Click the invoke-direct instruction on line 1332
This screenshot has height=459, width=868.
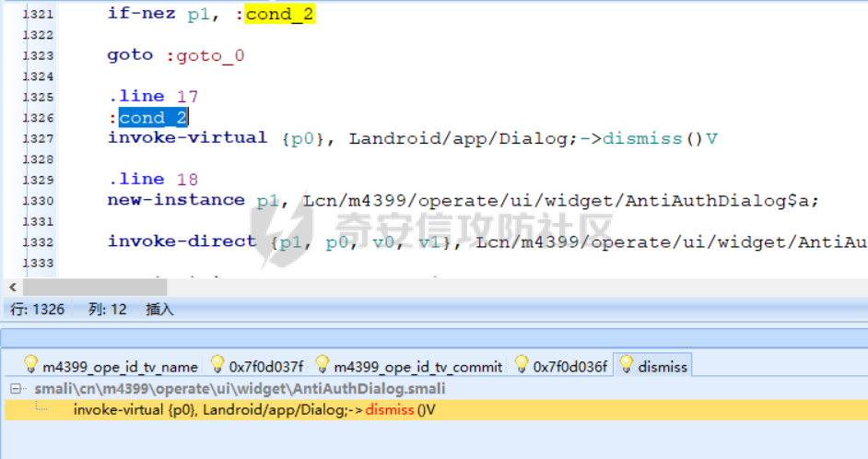(x=182, y=241)
